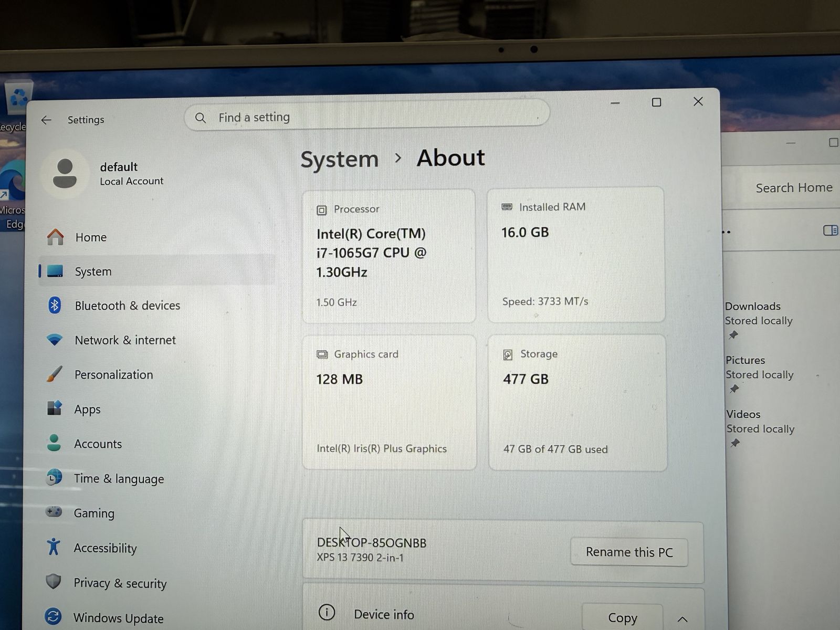Click the Accounts person icon

point(54,443)
